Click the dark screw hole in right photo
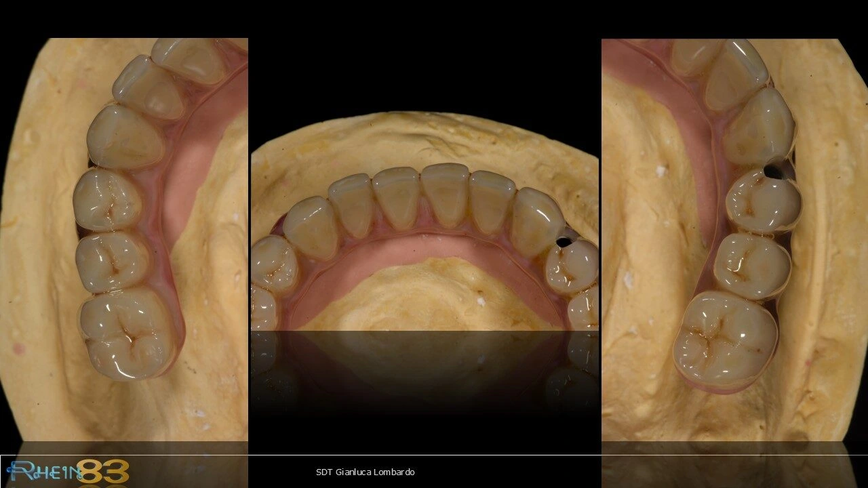Screen dimensions: 868x488 (772, 171)
